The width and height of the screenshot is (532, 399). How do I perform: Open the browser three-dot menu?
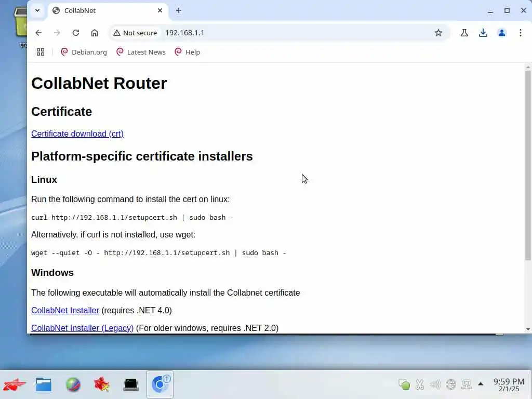click(520, 33)
